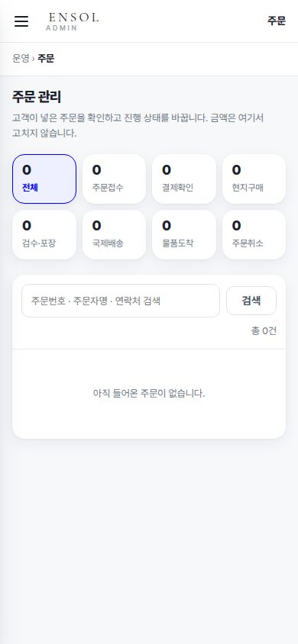
Task: Filter orders by 주문접수 status
Action: click(115, 179)
